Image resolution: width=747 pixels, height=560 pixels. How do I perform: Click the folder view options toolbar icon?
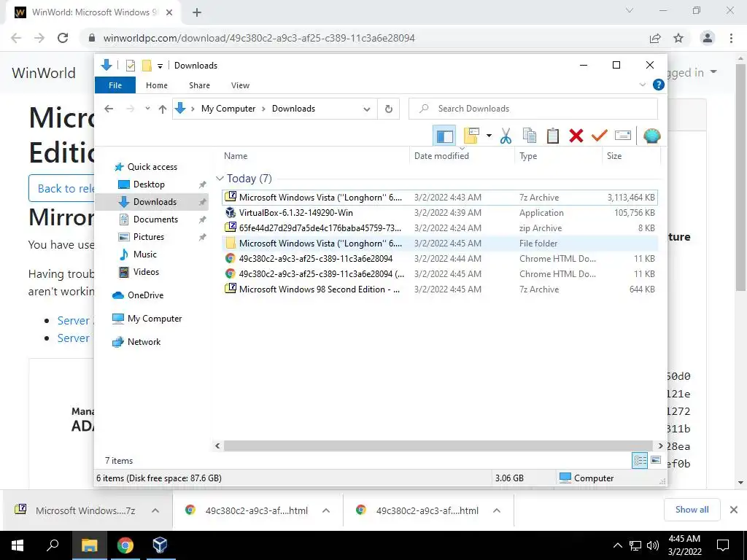472,136
